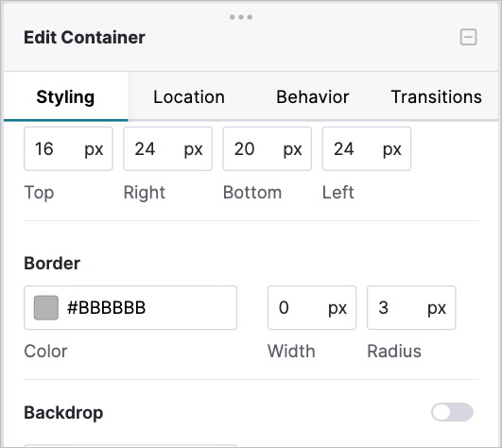Enable the Backdrop toggle
This screenshot has height=448, width=502.
click(452, 412)
